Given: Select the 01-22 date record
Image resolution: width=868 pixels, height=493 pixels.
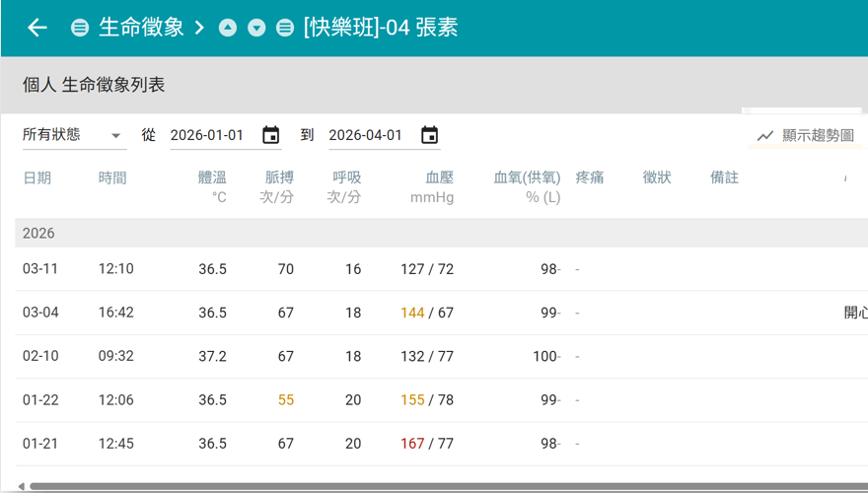Looking at the screenshot, I should coord(40,399).
